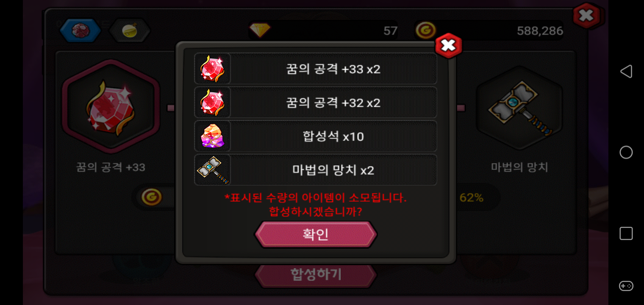
Task: Click the ruby icon for 꿈의 공격 +33 x2
Action: (x=212, y=69)
